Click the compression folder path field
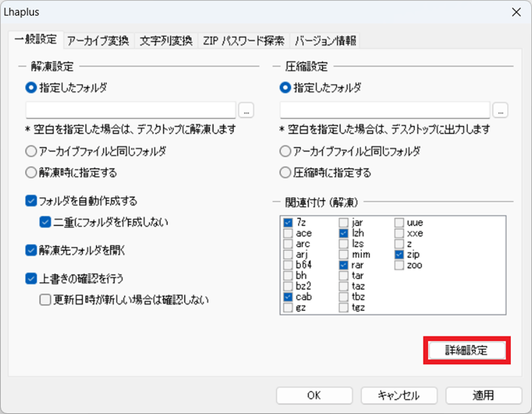This screenshot has width=532, height=414. coord(385,110)
